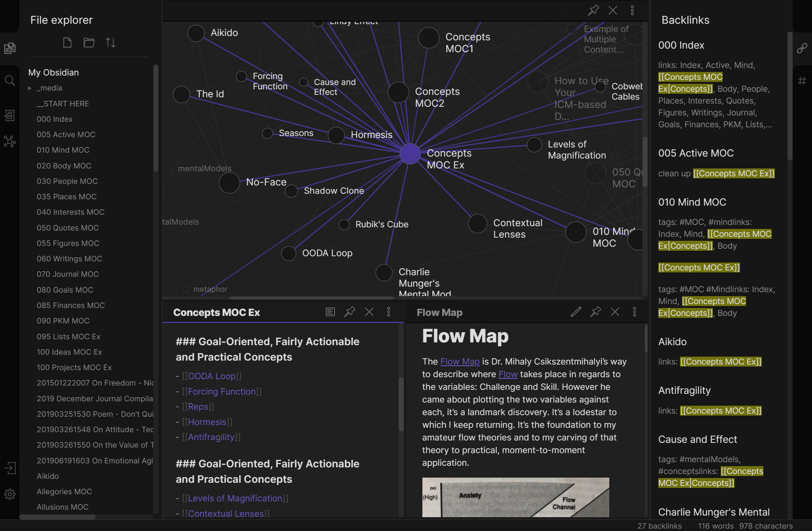Open the tags pane on the right edge
Image resolution: width=812 pixels, height=531 pixels.
802,80
